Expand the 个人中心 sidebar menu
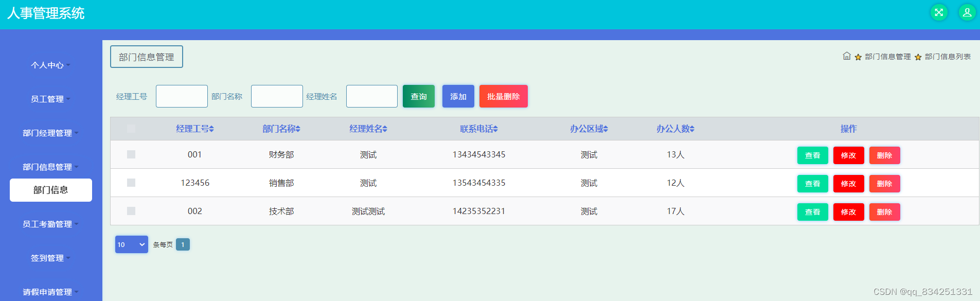This screenshot has height=301, width=980. point(50,65)
